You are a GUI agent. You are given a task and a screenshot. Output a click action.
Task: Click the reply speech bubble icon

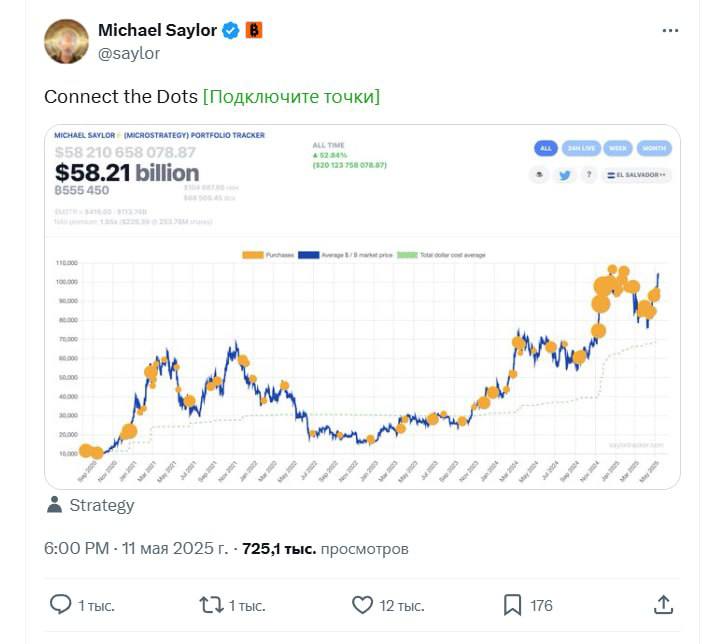pyautogui.click(x=60, y=605)
